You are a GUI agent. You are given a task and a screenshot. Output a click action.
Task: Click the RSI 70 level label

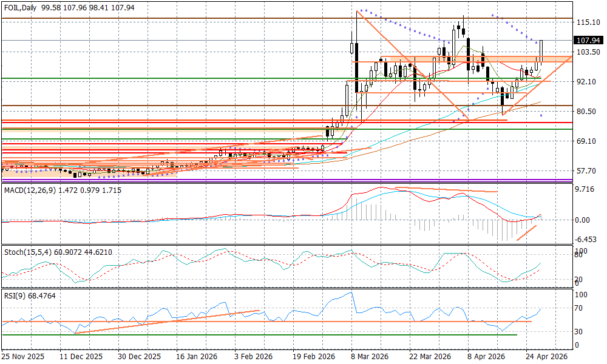tap(580, 308)
